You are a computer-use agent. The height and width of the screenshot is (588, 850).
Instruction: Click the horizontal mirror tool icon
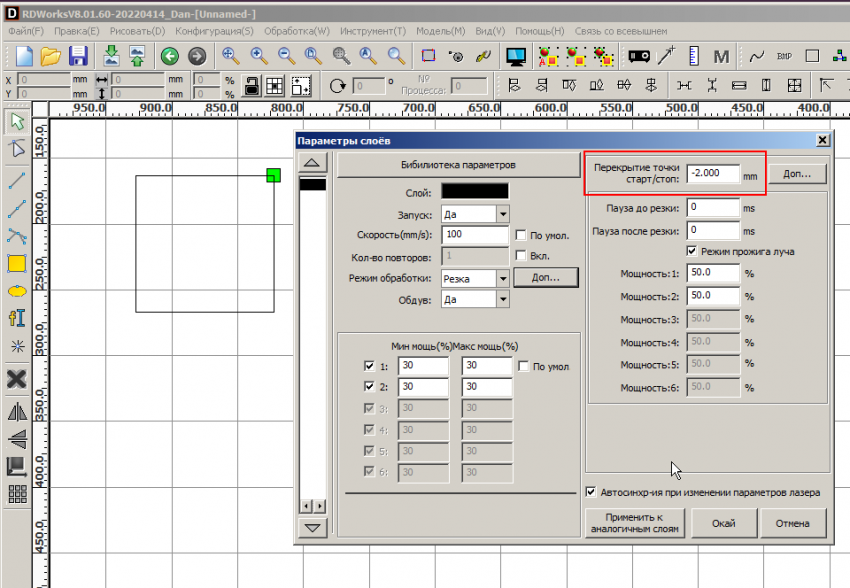tap(16, 411)
